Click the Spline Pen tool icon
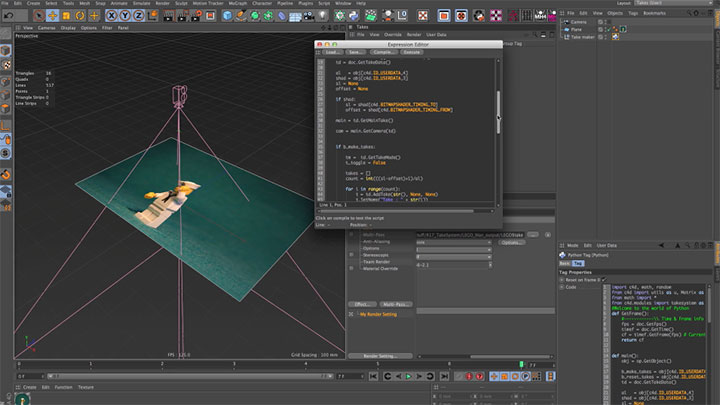Image resolution: width=720 pixels, height=405 pixels. click(241, 16)
